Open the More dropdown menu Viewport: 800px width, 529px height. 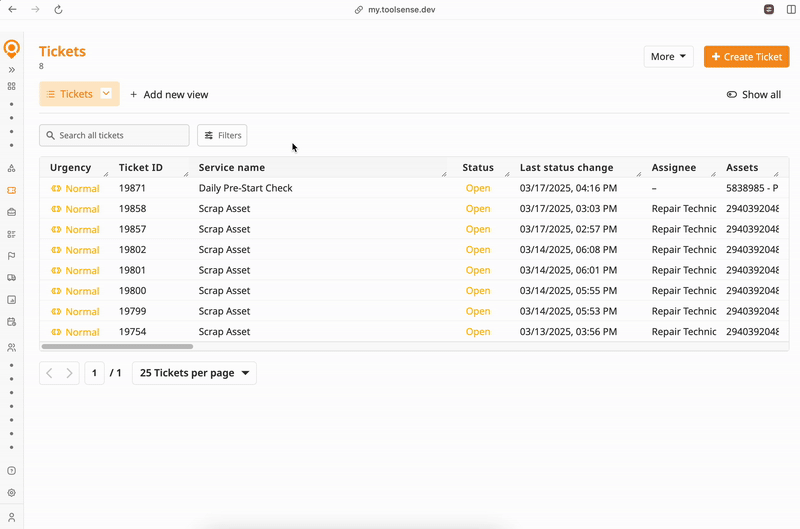pos(668,57)
